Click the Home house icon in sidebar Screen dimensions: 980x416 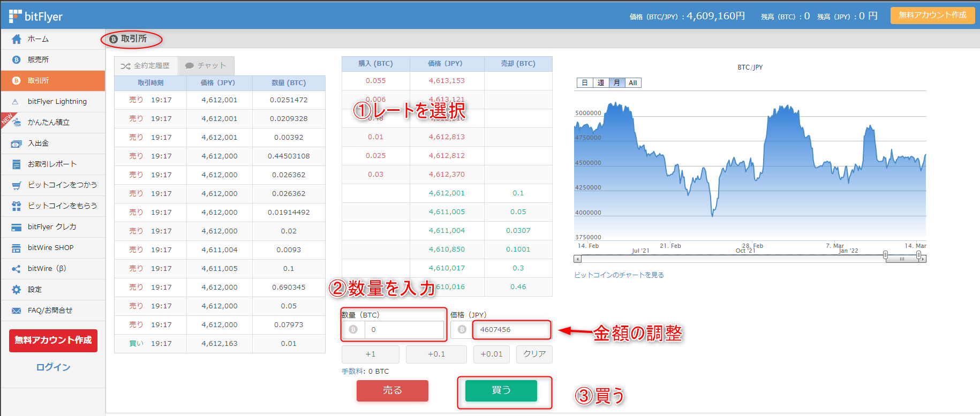pos(17,39)
